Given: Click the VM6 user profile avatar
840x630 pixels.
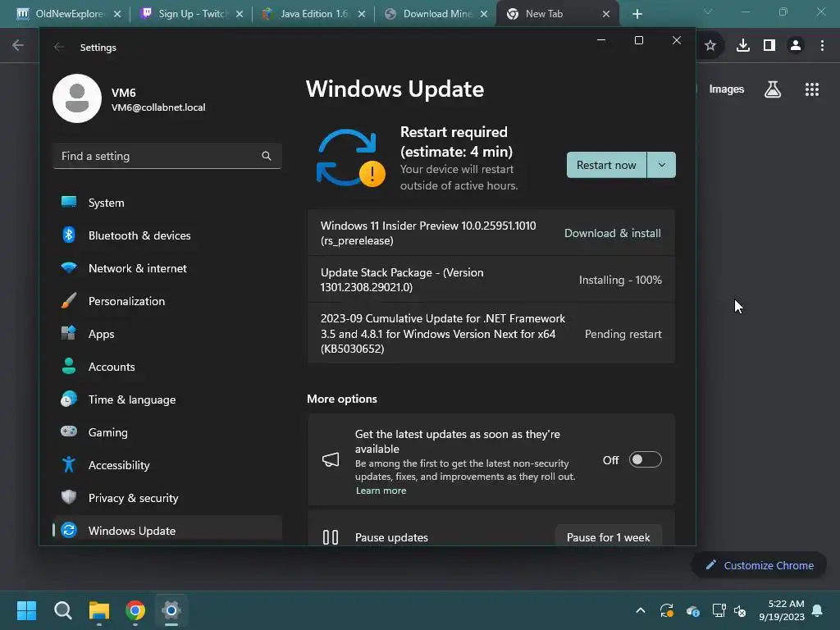Looking at the screenshot, I should pos(77,98).
